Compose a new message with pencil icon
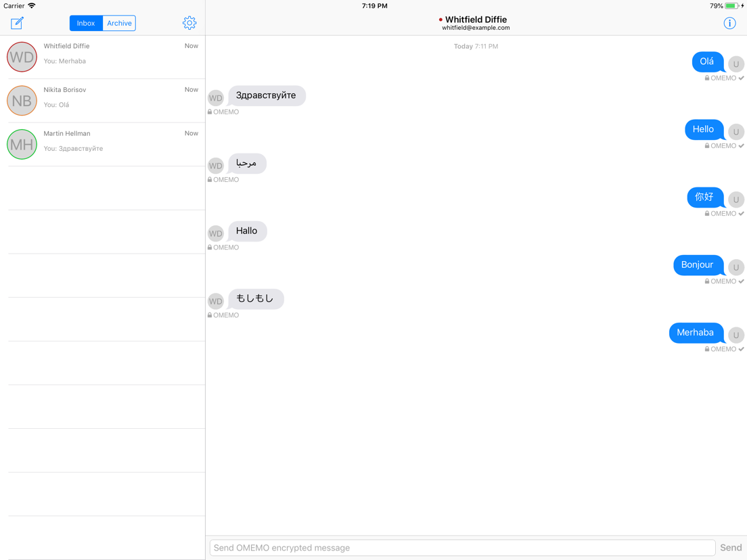This screenshot has width=747, height=560. pyautogui.click(x=17, y=23)
